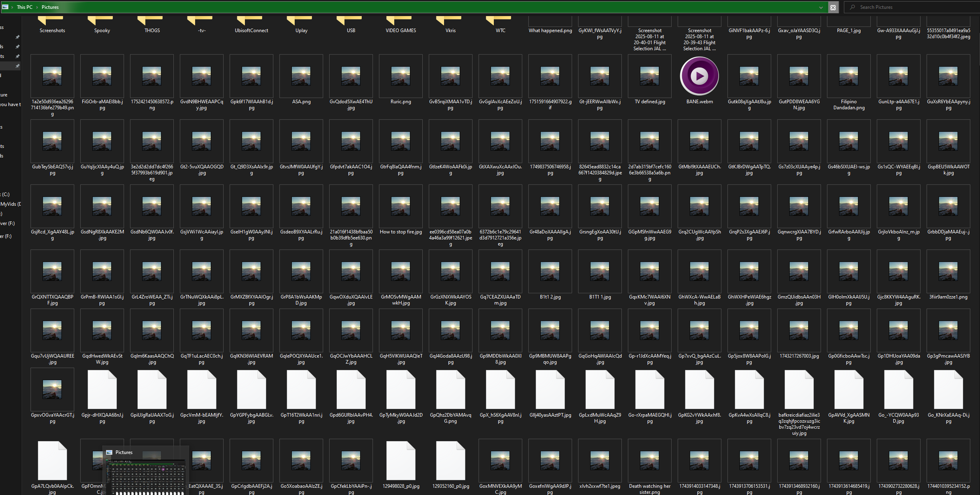Image resolution: width=980 pixels, height=495 pixels.
Task: Open the Screenshots folder
Action: pyautogui.click(x=52, y=24)
